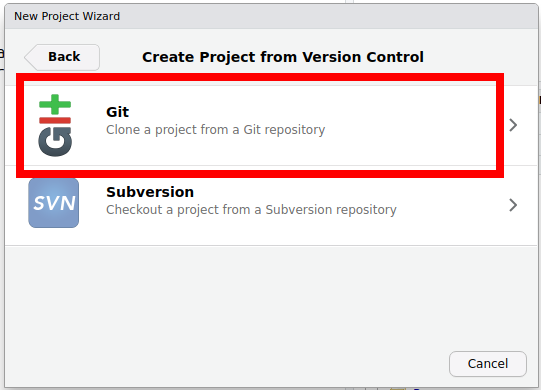Viewport: 541px width, 390px height.
Task: Click the Git version control icon
Action: click(55, 125)
